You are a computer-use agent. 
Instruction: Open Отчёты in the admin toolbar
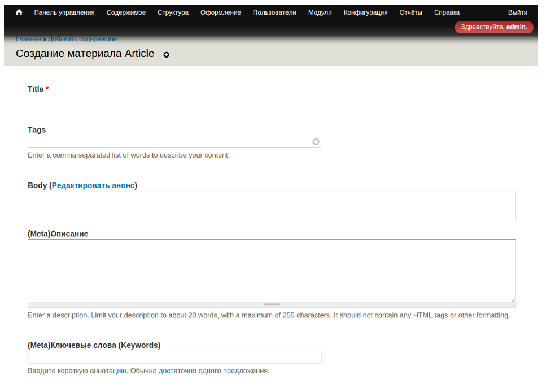(411, 12)
